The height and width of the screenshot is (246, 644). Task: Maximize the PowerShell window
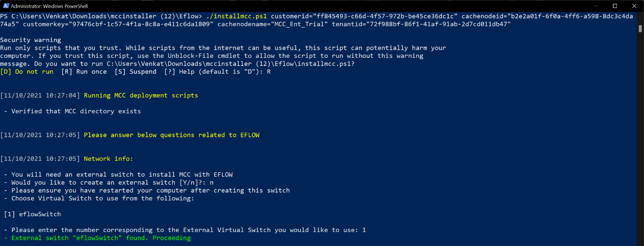(x=615, y=6)
